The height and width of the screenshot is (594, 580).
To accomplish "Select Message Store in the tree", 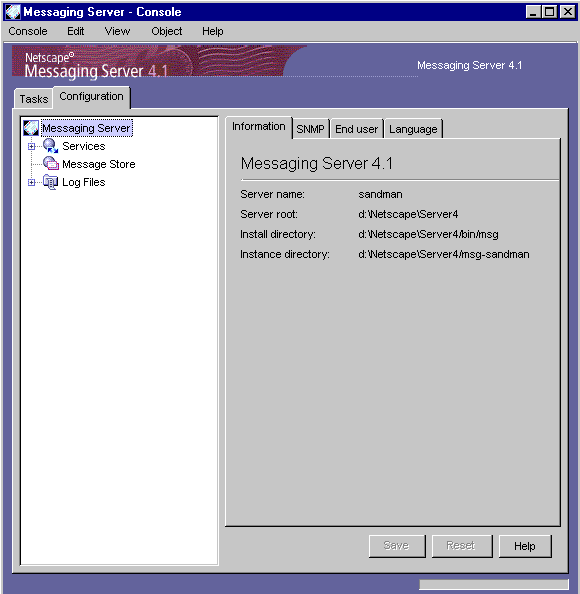I will point(99,164).
